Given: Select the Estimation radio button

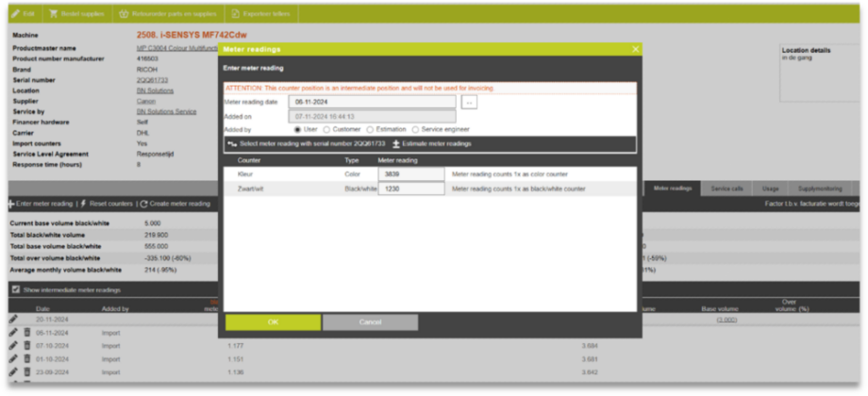Looking at the screenshot, I should pos(370,129).
